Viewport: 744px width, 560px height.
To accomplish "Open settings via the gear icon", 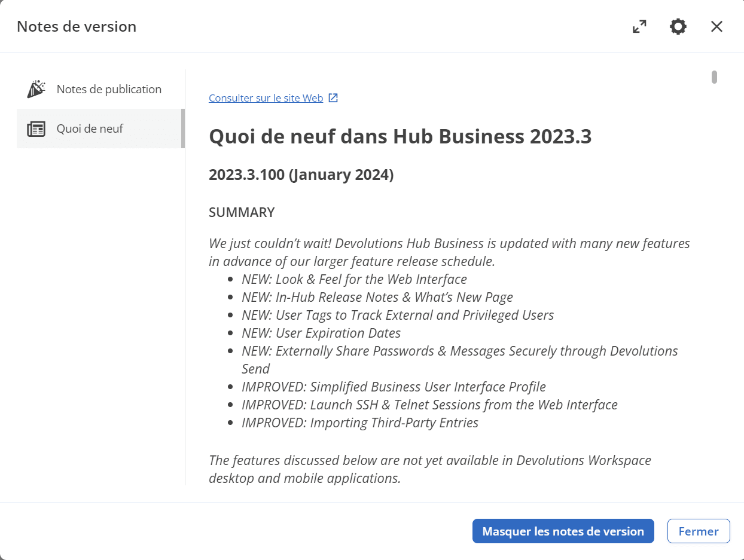I will [x=678, y=27].
